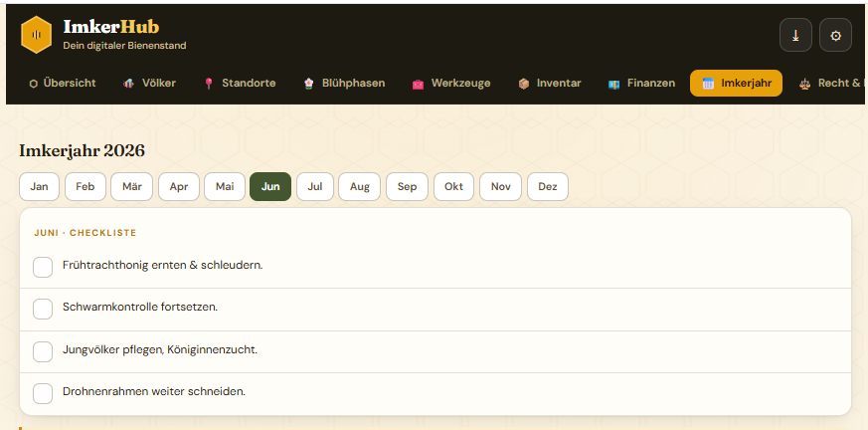Select the Jan month button

coord(40,187)
